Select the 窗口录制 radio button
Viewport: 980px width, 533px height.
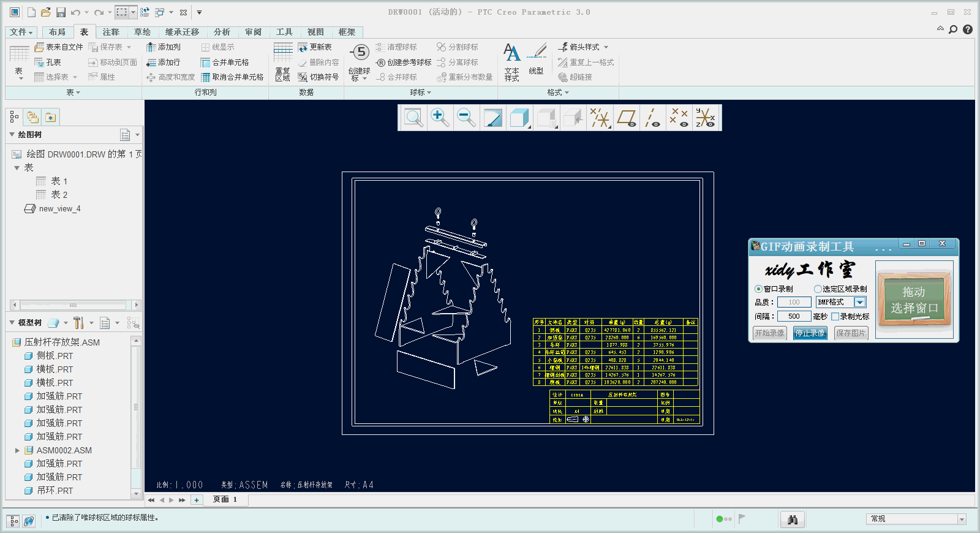758,289
